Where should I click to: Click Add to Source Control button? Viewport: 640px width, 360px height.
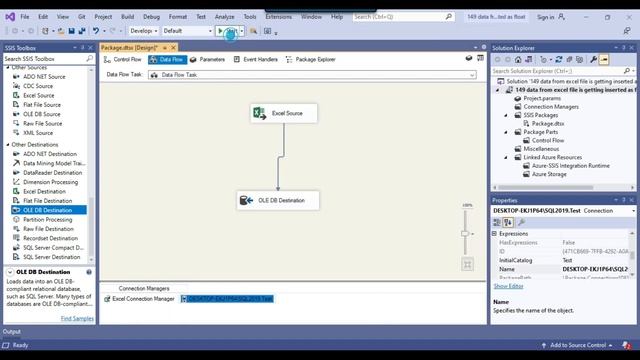click(x=578, y=345)
